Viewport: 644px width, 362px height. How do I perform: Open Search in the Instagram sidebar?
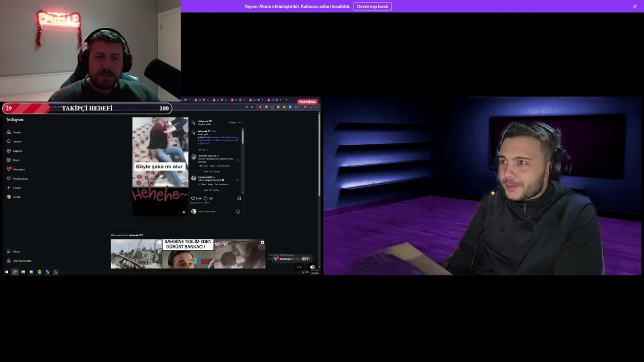coord(14,141)
